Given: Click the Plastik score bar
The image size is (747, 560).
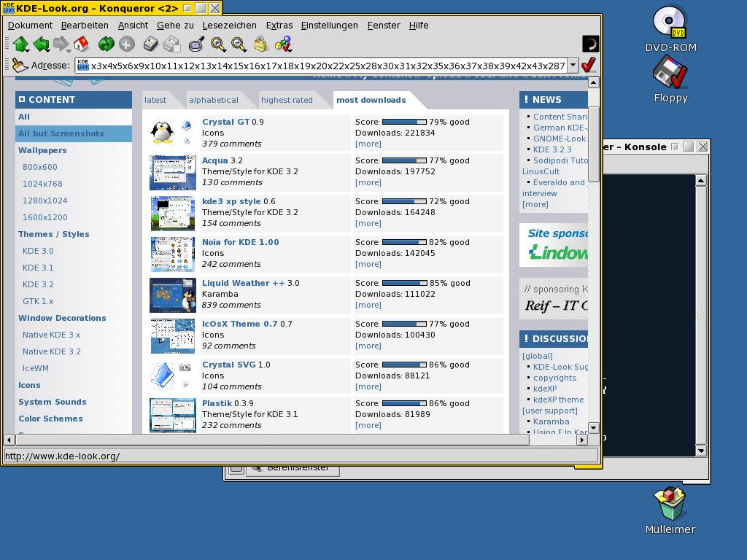Looking at the screenshot, I should tap(404, 403).
